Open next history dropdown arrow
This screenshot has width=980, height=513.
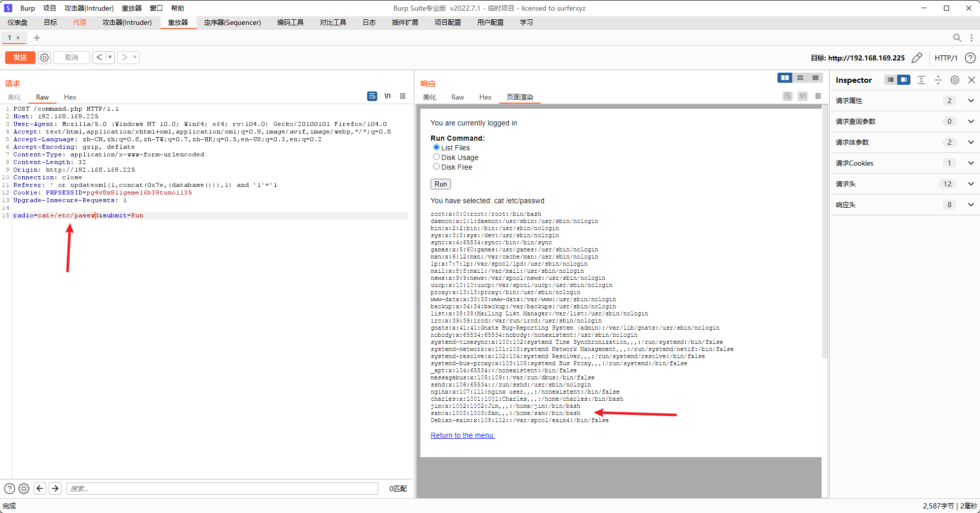(x=135, y=57)
